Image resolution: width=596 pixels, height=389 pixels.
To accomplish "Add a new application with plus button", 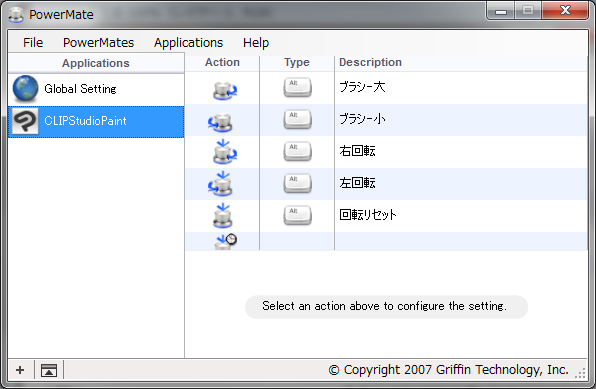I will [20, 370].
